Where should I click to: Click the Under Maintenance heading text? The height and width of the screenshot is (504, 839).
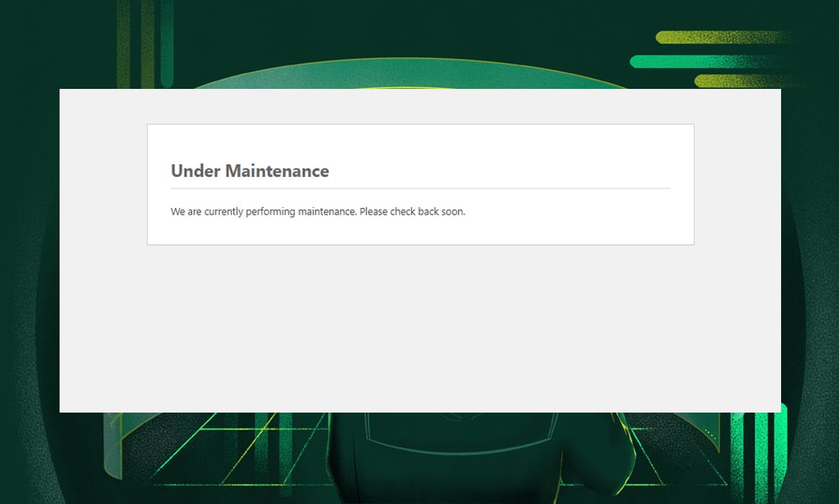249,170
